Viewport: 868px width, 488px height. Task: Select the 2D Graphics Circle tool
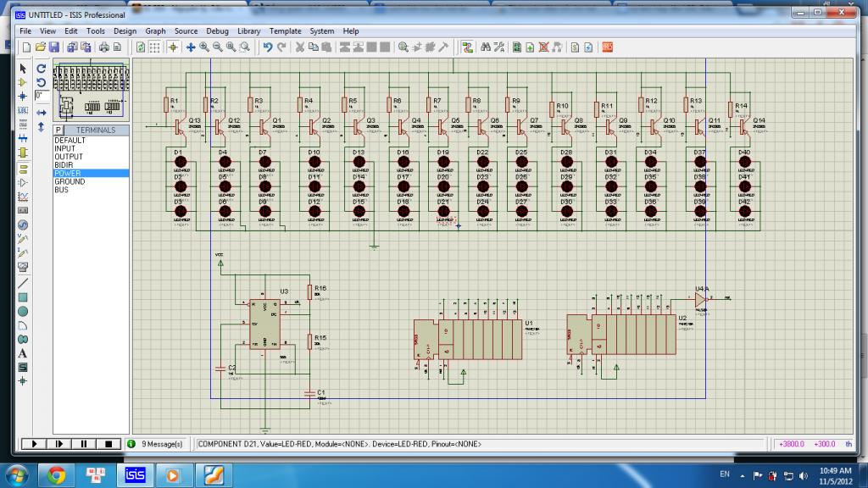pos(23,311)
